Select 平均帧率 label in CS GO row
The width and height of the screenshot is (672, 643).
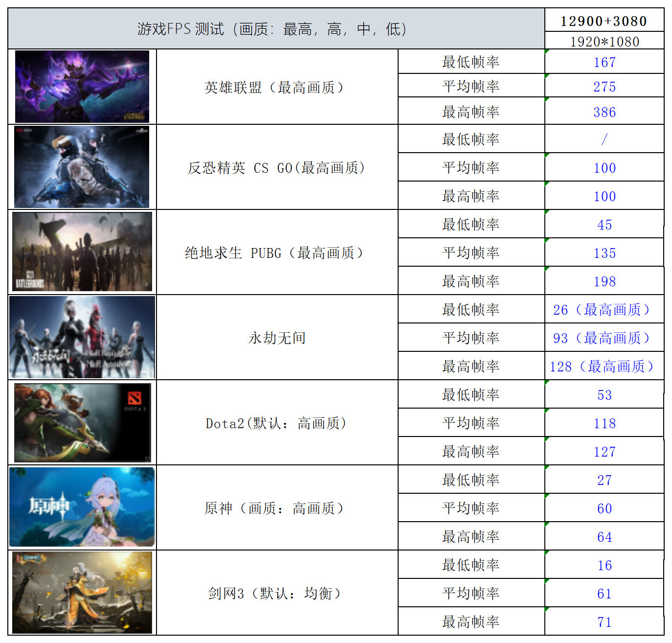pyautogui.click(x=471, y=167)
